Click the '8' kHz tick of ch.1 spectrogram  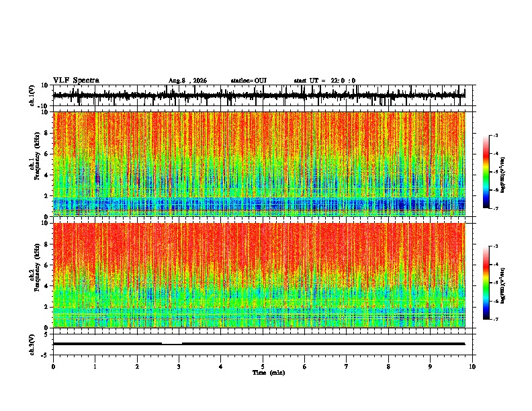[46, 133]
